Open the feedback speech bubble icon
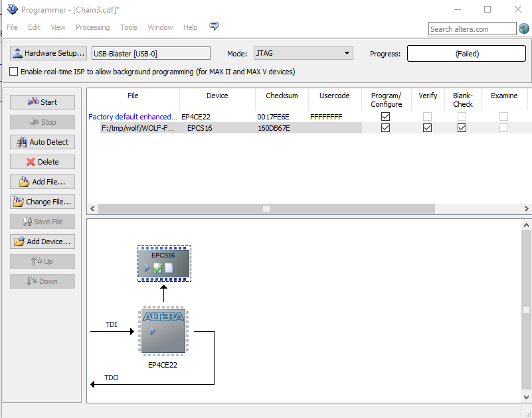The image size is (532, 418). pyautogui.click(x=214, y=26)
